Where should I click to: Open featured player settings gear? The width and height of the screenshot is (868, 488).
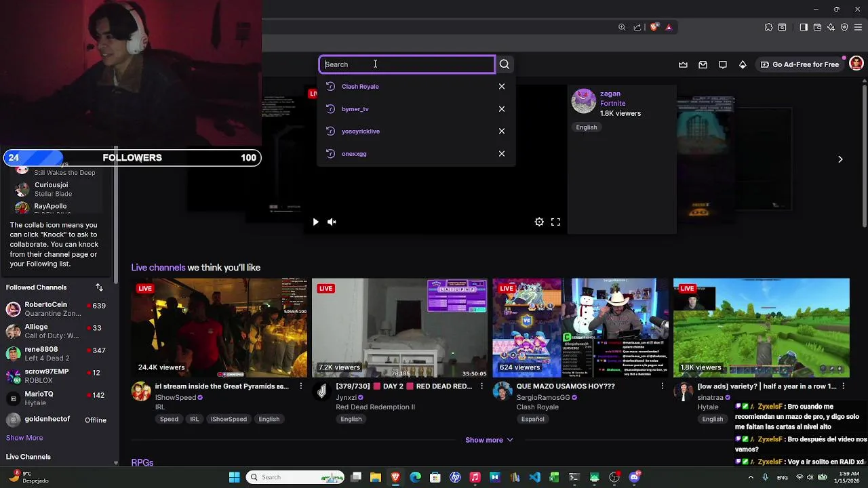point(539,222)
